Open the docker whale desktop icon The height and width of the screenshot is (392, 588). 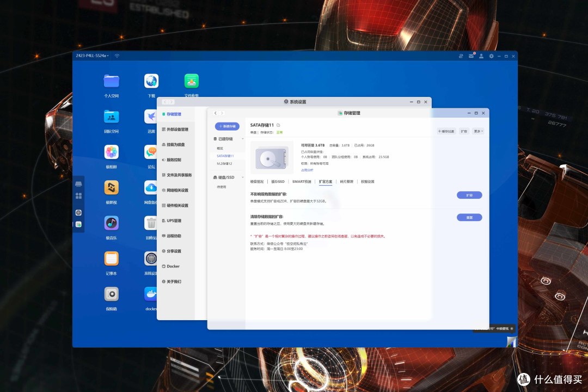coord(151,294)
